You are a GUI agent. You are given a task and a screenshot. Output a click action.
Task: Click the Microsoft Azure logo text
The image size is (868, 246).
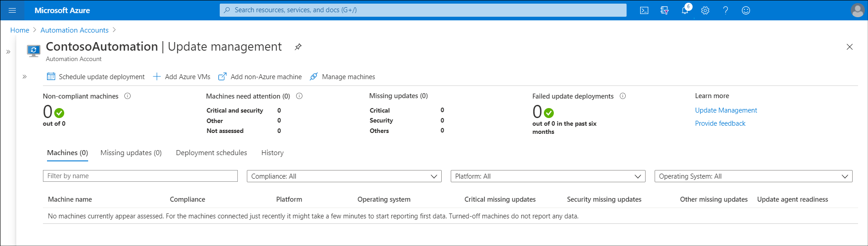coord(62,10)
